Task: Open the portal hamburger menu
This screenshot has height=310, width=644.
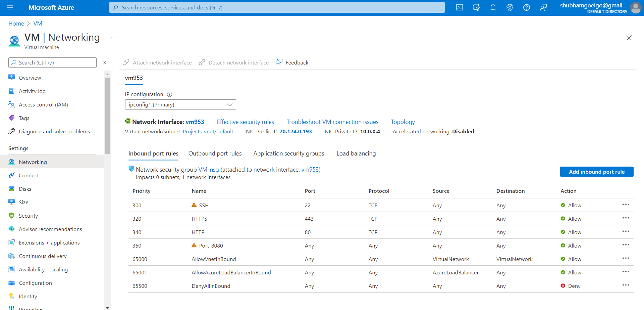Action: (x=10, y=7)
